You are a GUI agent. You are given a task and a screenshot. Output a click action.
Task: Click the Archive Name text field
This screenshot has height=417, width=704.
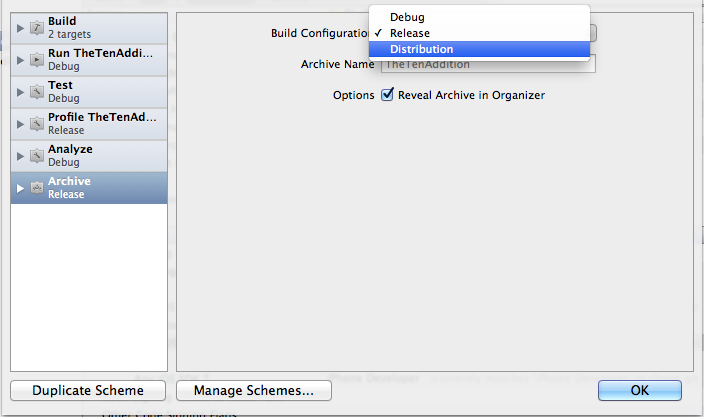point(488,64)
